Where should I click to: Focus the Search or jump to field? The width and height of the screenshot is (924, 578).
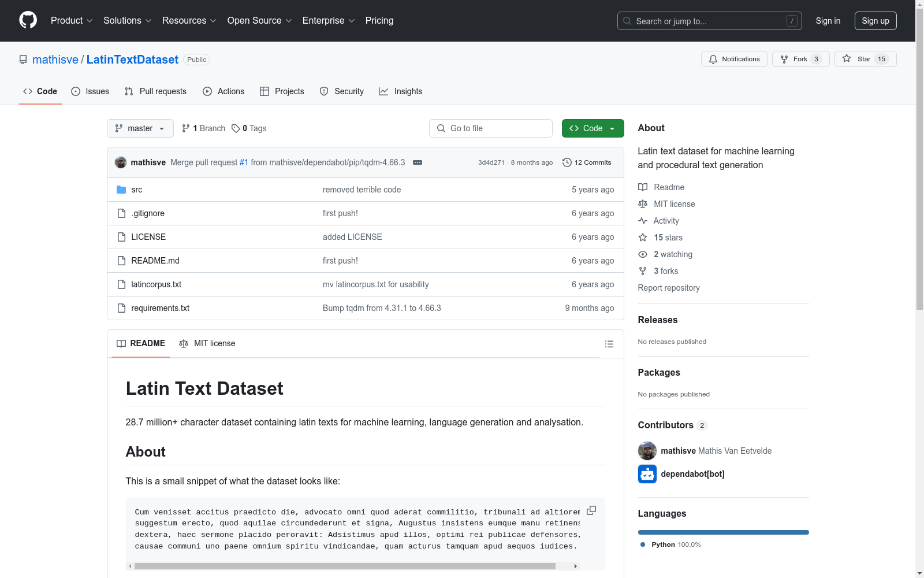coord(710,21)
